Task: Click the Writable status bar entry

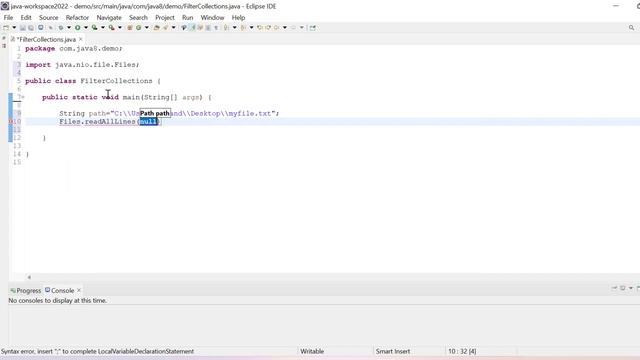Action: [x=312, y=351]
